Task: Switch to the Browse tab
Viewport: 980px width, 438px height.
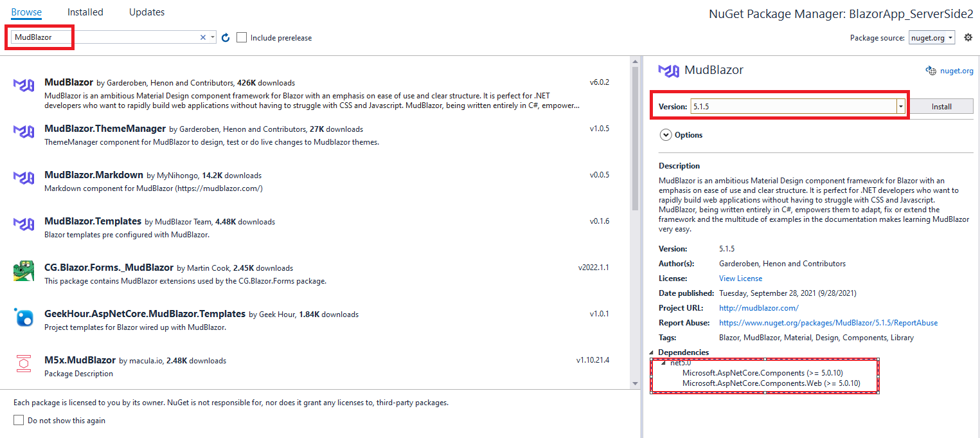Action: 26,12
